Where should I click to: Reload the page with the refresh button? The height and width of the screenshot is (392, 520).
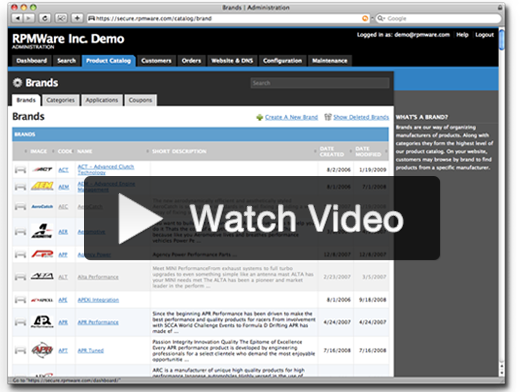point(45,18)
